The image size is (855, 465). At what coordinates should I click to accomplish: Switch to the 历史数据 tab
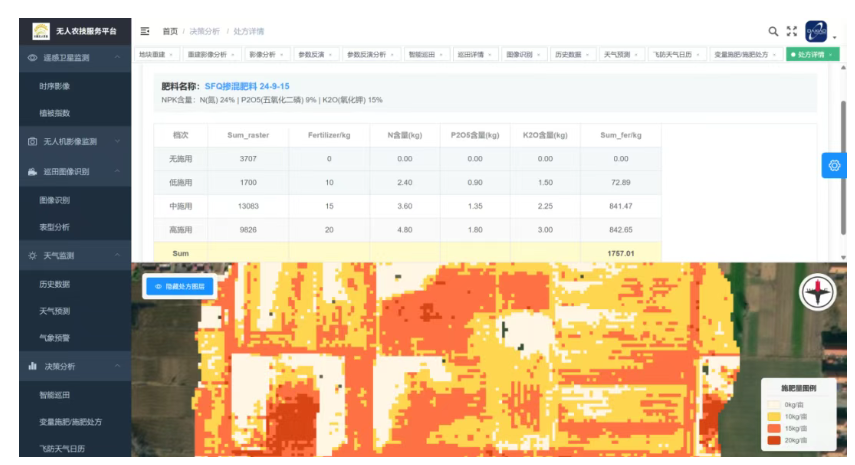point(567,54)
